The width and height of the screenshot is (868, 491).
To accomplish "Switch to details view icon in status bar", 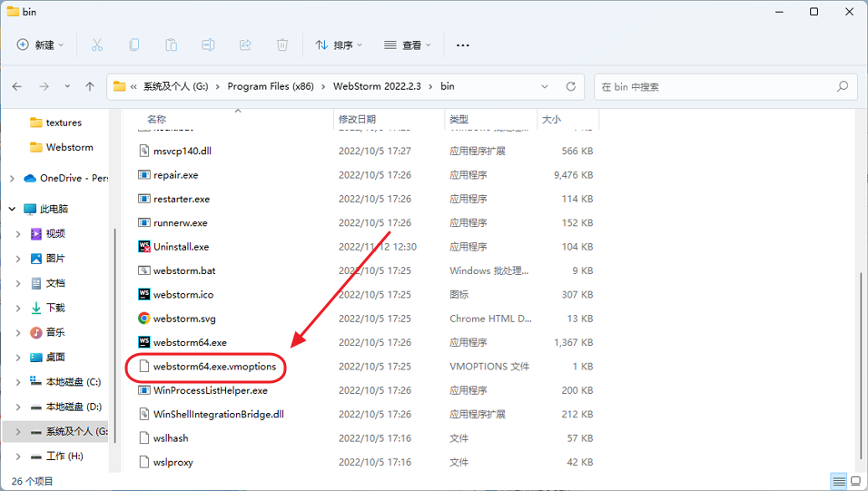I will (839, 480).
